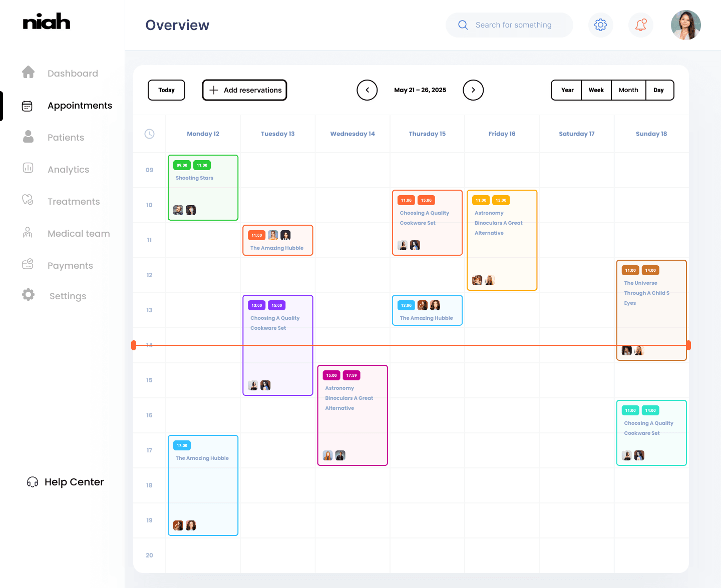Click the Analytics chart icon
The image size is (721, 588).
click(28, 168)
